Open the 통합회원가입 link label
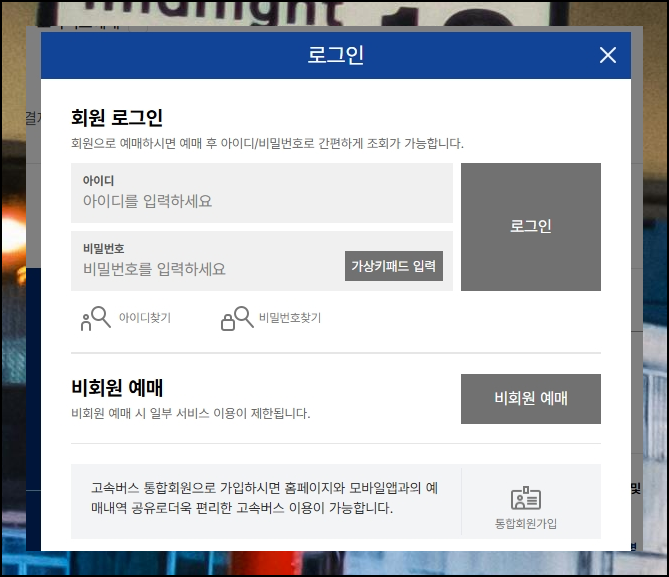The width and height of the screenshot is (669, 577). click(x=526, y=524)
